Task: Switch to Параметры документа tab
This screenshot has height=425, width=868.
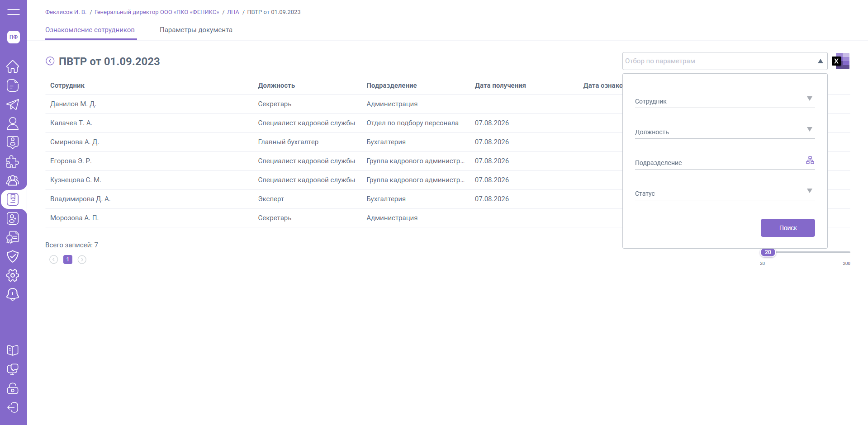Action: pyautogui.click(x=196, y=30)
